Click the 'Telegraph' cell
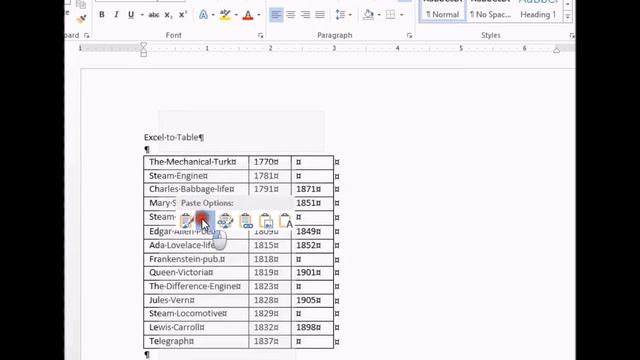The width and height of the screenshot is (640, 360). point(196,342)
